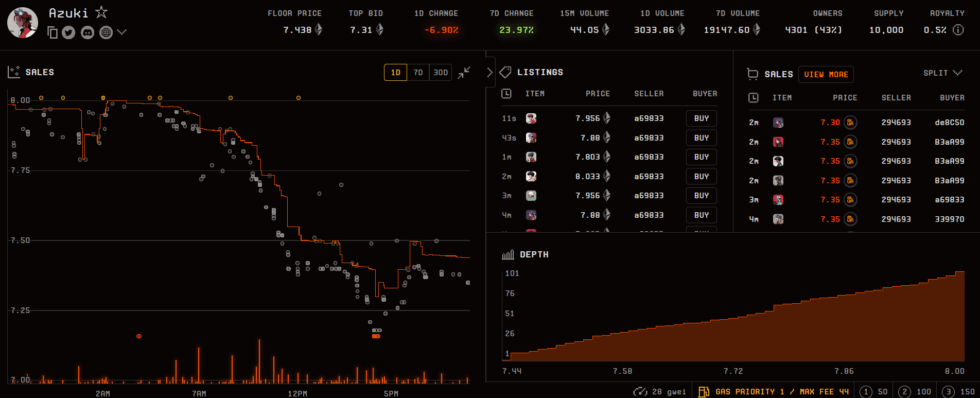
Task: Switch chart to 30D range
Action: point(440,73)
